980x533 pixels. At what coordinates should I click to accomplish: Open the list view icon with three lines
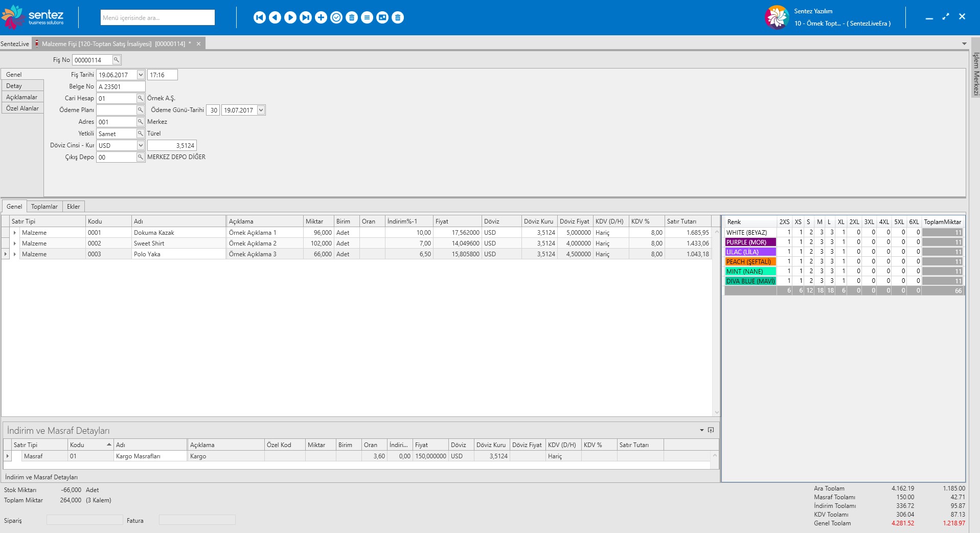367,18
